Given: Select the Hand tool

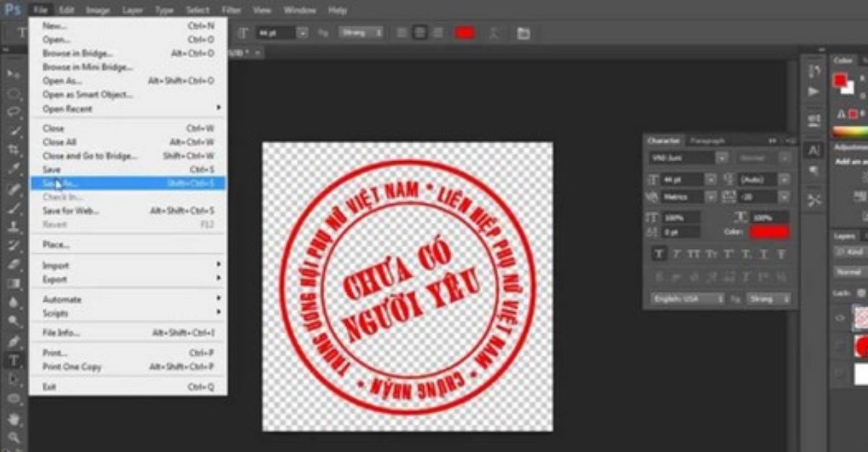Looking at the screenshot, I should tap(13, 418).
